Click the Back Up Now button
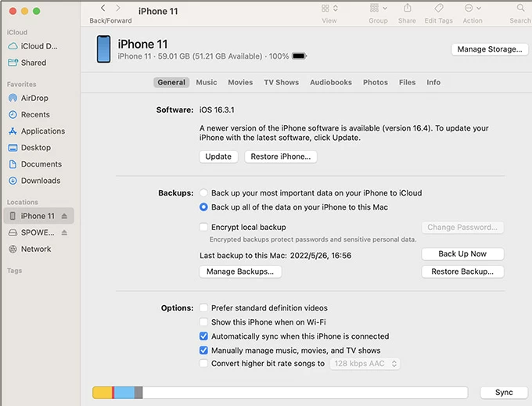The image size is (532, 406). 462,254
